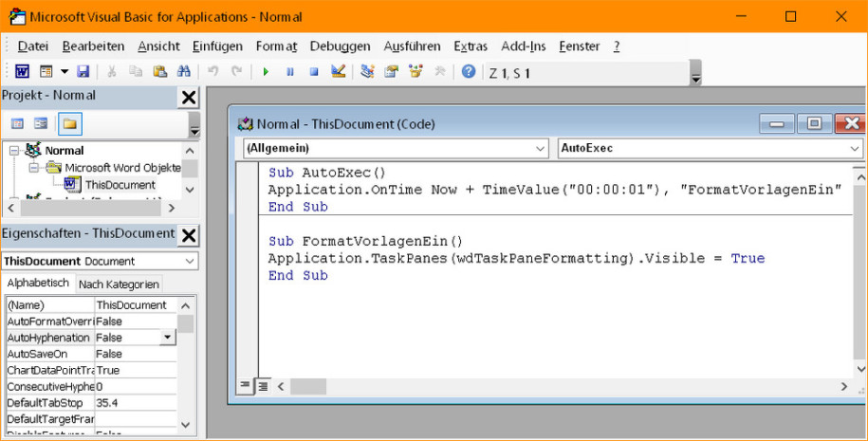Open the Ansicht menu
The width and height of the screenshot is (868, 441).
tap(158, 46)
